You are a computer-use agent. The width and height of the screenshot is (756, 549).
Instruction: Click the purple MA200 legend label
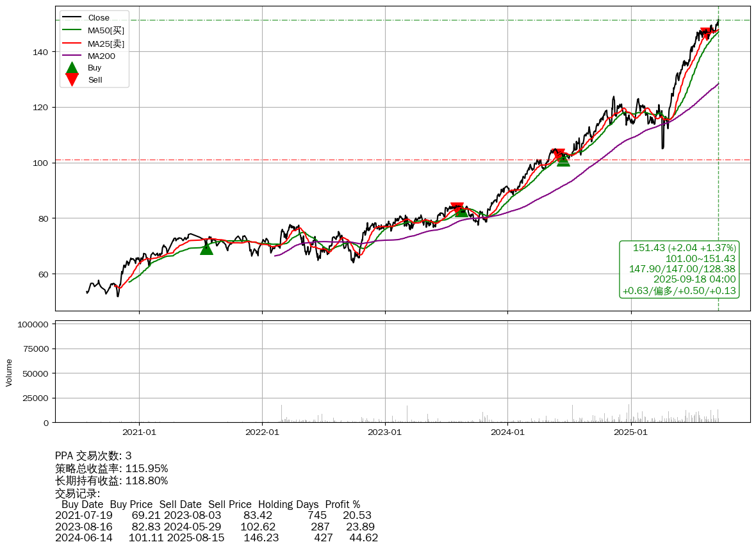(x=101, y=56)
